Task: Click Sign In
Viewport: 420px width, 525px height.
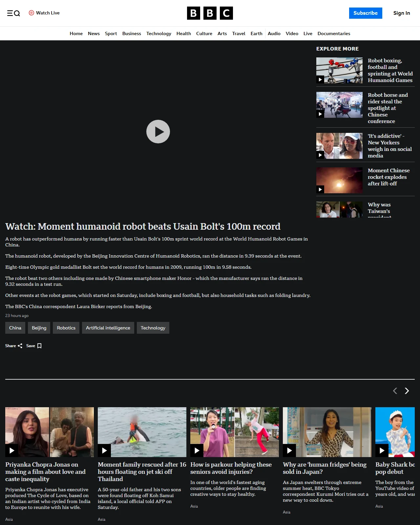Action: click(402, 13)
